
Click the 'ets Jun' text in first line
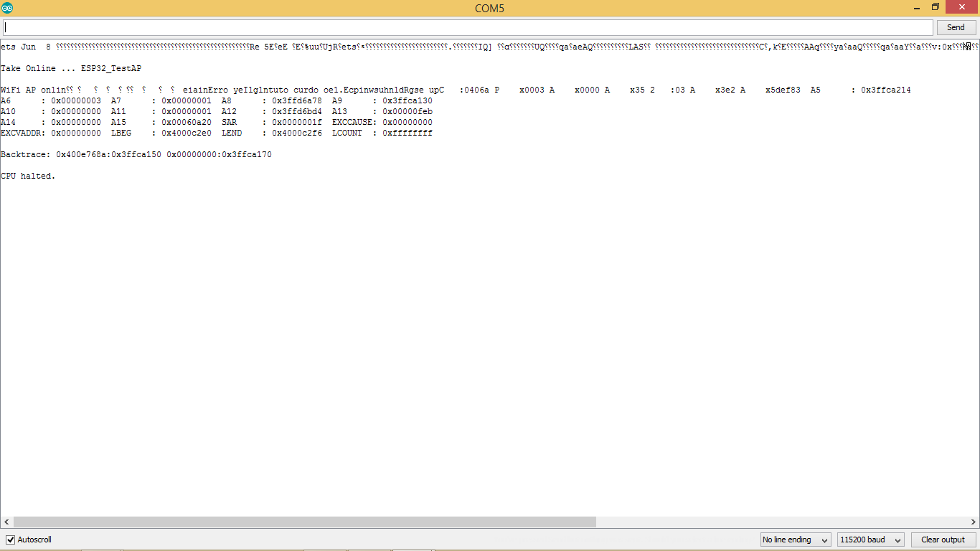tap(18, 47)
